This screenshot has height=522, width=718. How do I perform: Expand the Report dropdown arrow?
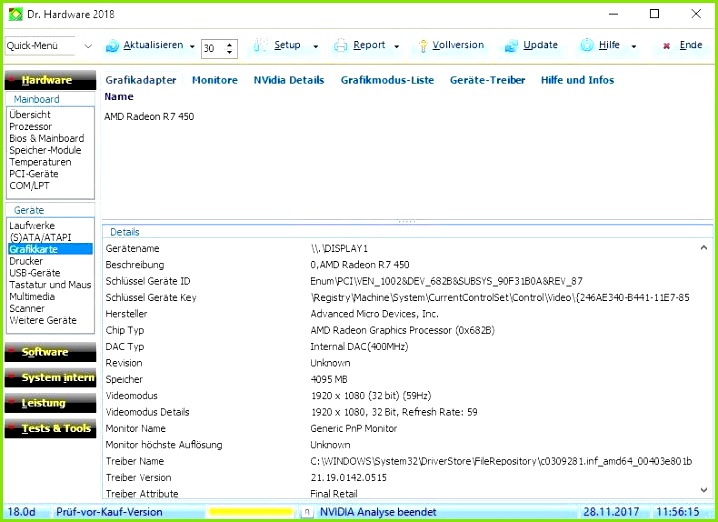click(397, 47)
